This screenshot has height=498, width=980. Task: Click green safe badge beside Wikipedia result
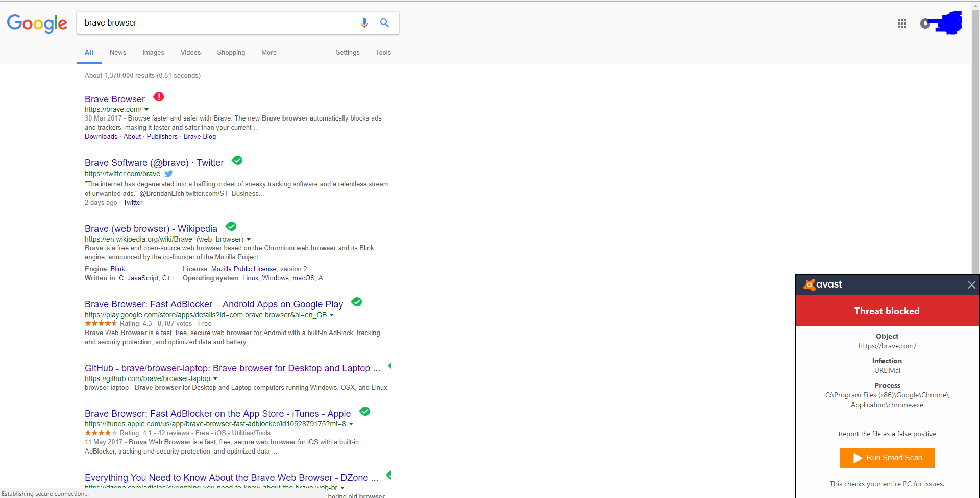[x=231, y=226]
